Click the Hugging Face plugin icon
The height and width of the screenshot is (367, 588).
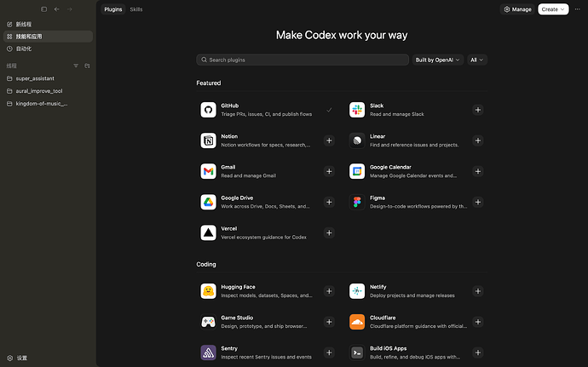click(208, 291)
